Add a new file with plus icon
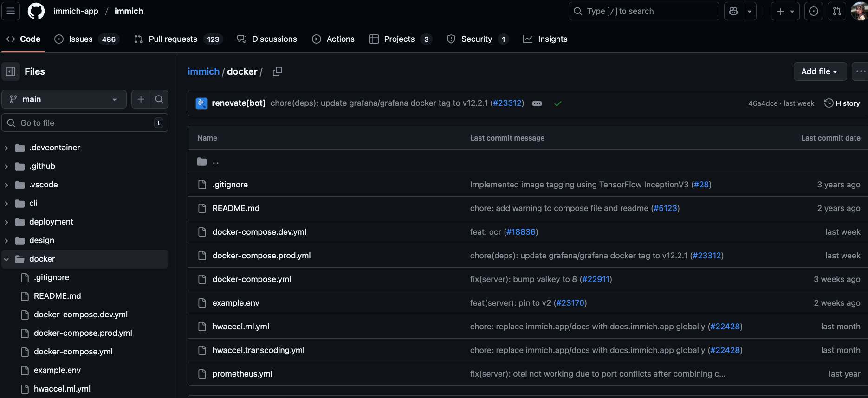Viewport: 868px width, 398px height. coord(141,99)
